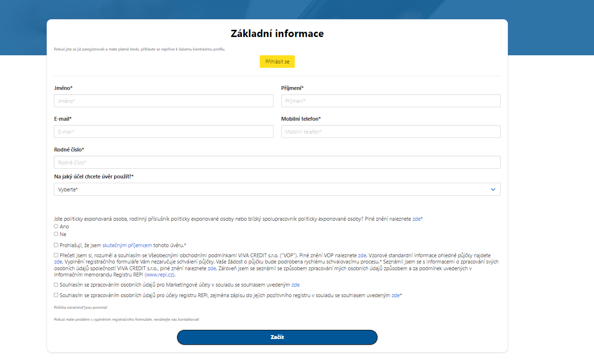The height and width of the screenshot is (364, 594).
Task: Click into the Příjmení input field
Action: [391, 101]
